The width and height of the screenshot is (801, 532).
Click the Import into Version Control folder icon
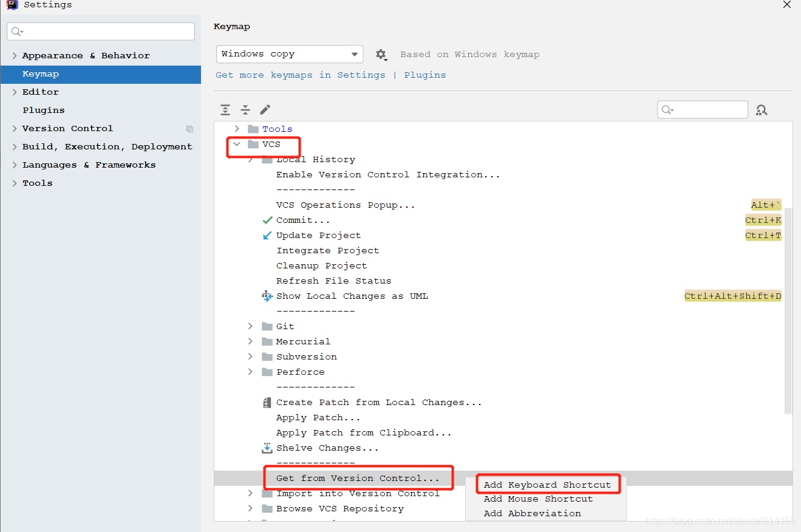267,493
